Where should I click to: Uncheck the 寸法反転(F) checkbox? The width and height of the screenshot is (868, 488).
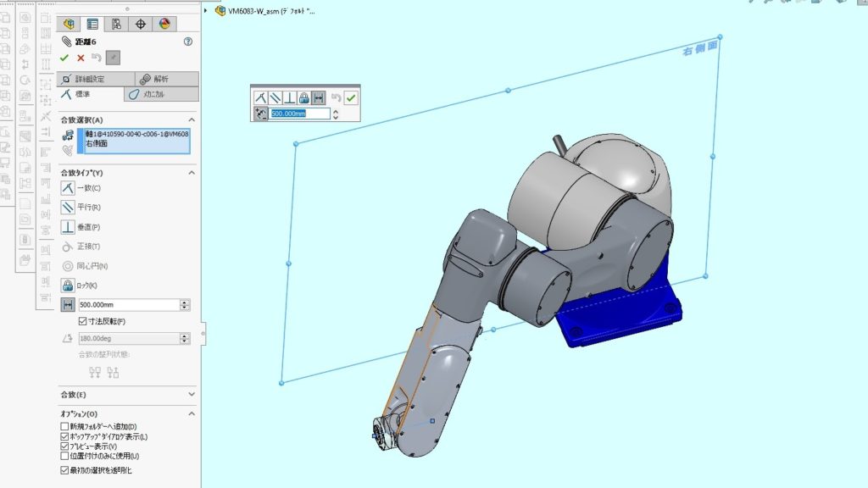(82, 321)
